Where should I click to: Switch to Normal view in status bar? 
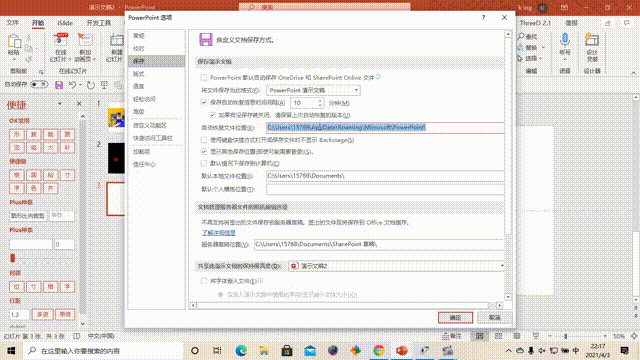pos(480,336)
